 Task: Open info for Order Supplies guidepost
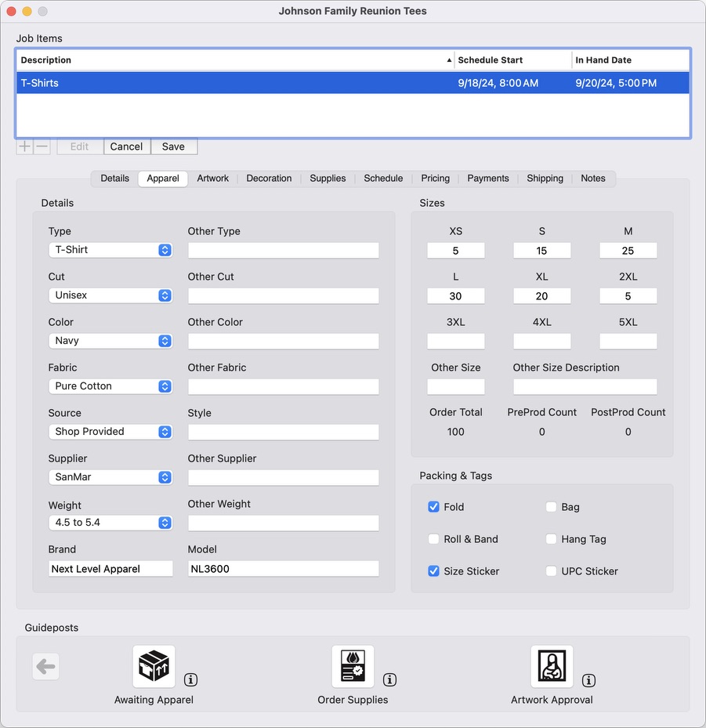click(x=389, y=679)
